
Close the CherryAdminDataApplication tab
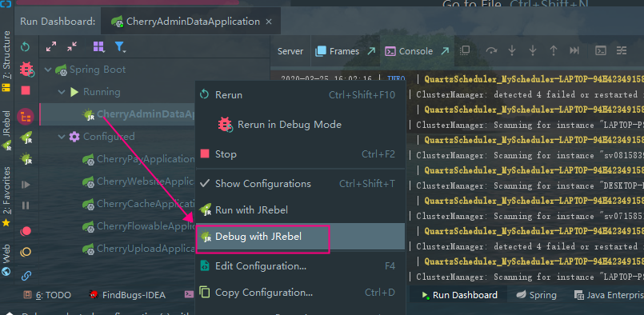click(269, 22)
